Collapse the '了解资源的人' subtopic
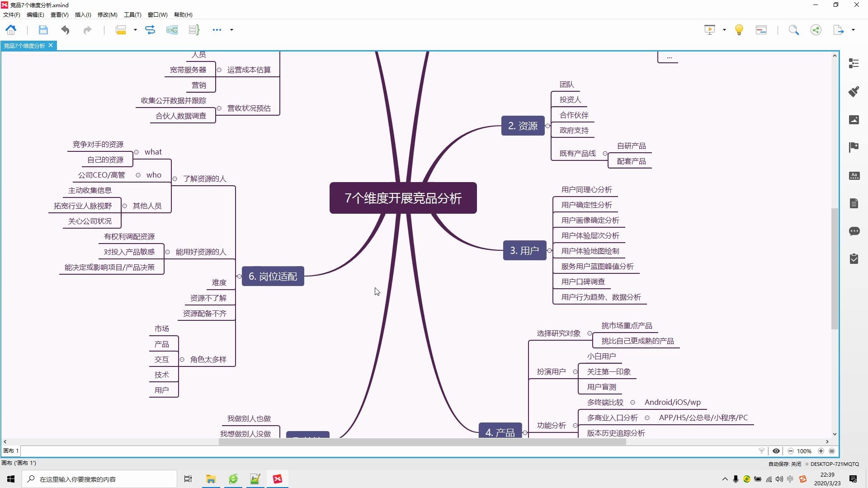Image resolution: width=868 pixels, height=488 pixels. (175, 178)
